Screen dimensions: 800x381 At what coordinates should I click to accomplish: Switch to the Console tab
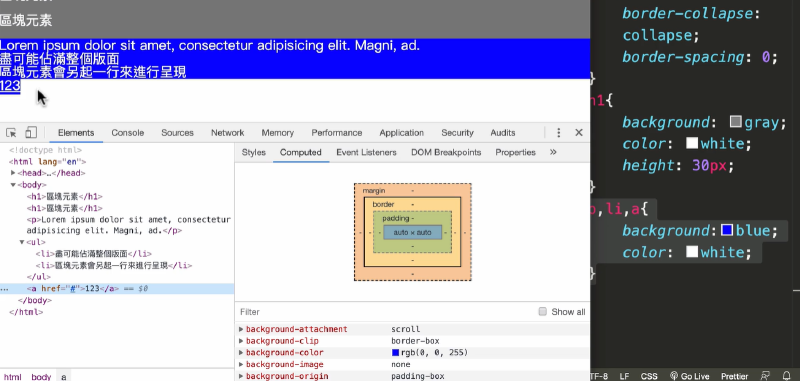point(128,133)
